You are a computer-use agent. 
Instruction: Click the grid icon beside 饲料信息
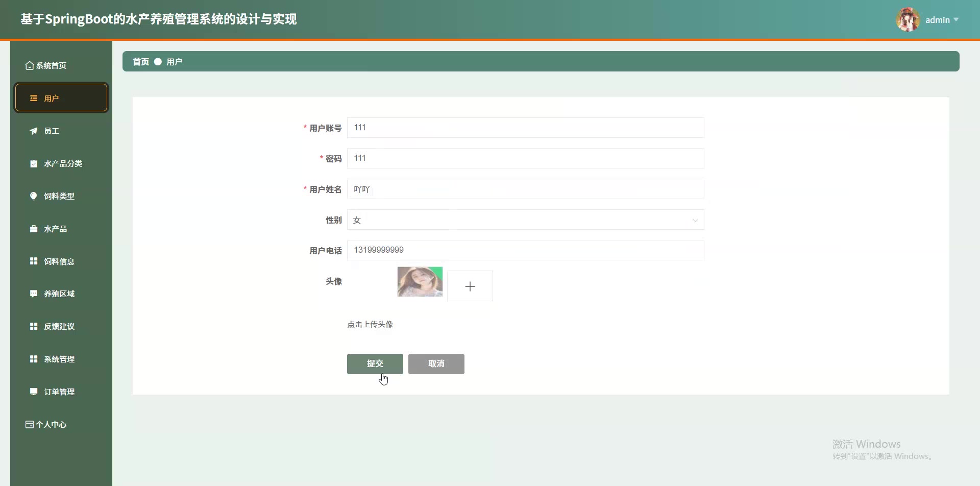pos(34,261)
